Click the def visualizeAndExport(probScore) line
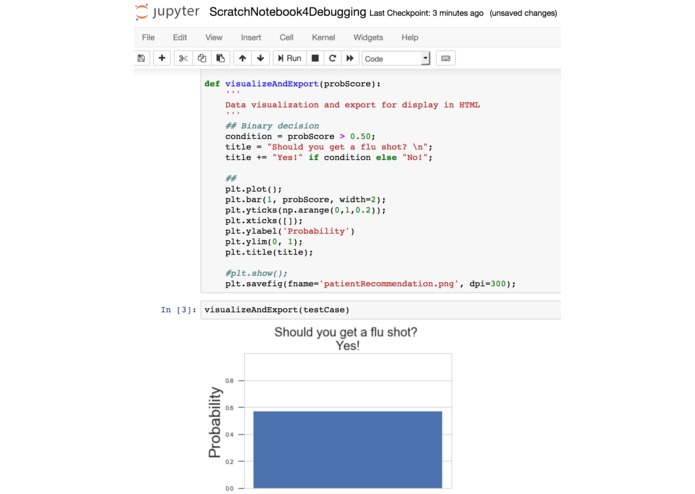The width and height of the screenshot is (695, 494). tap(292, 84)
